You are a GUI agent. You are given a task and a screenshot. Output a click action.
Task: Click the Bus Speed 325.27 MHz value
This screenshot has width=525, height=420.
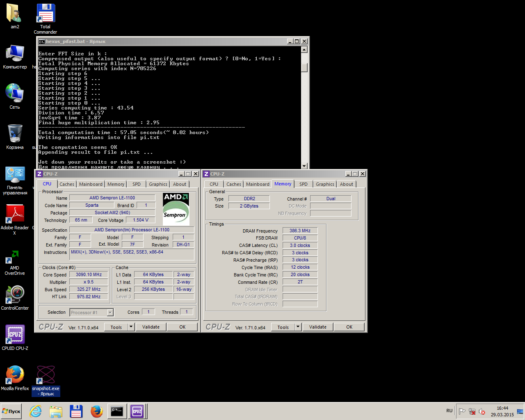point(89,289)
